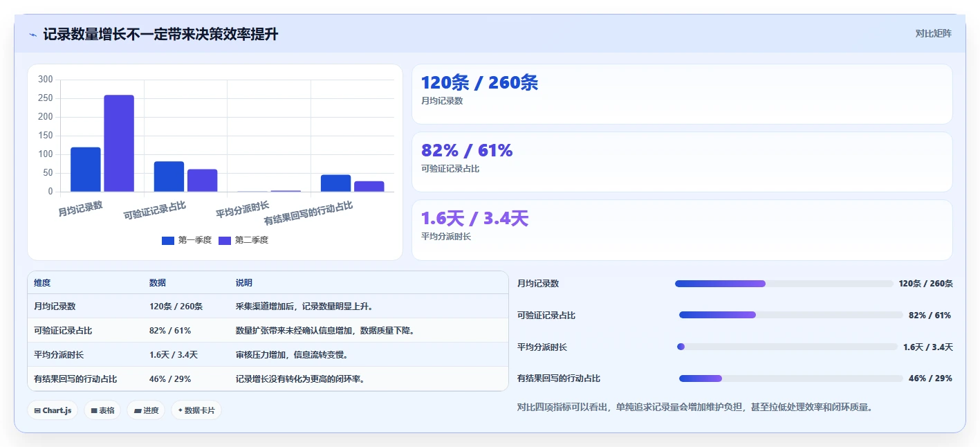
Task: Click the icon inside the 进度 chip
Action: 138,410
